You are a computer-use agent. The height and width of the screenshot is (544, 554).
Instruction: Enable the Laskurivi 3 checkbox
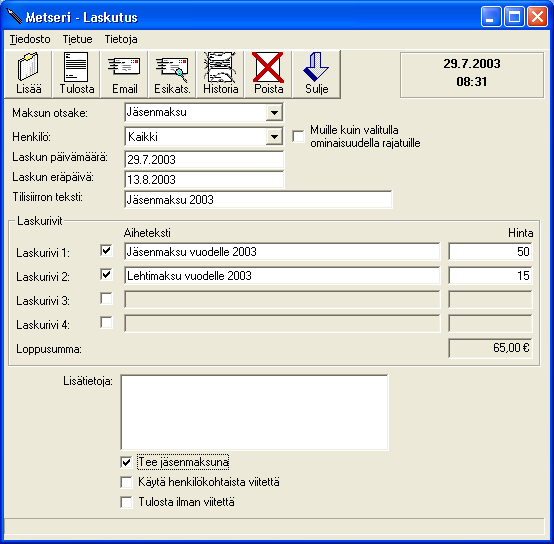[106, 298]
